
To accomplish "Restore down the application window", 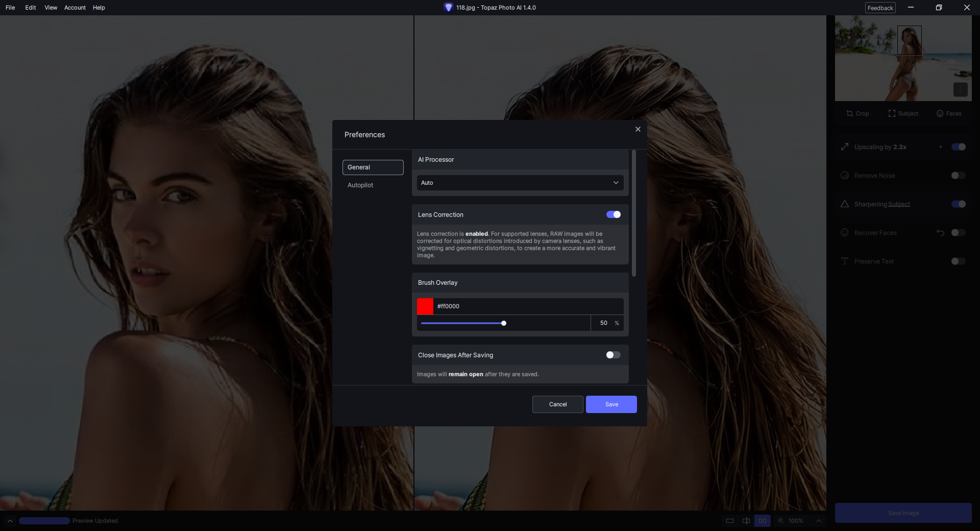I will click(x=939, y=8).
